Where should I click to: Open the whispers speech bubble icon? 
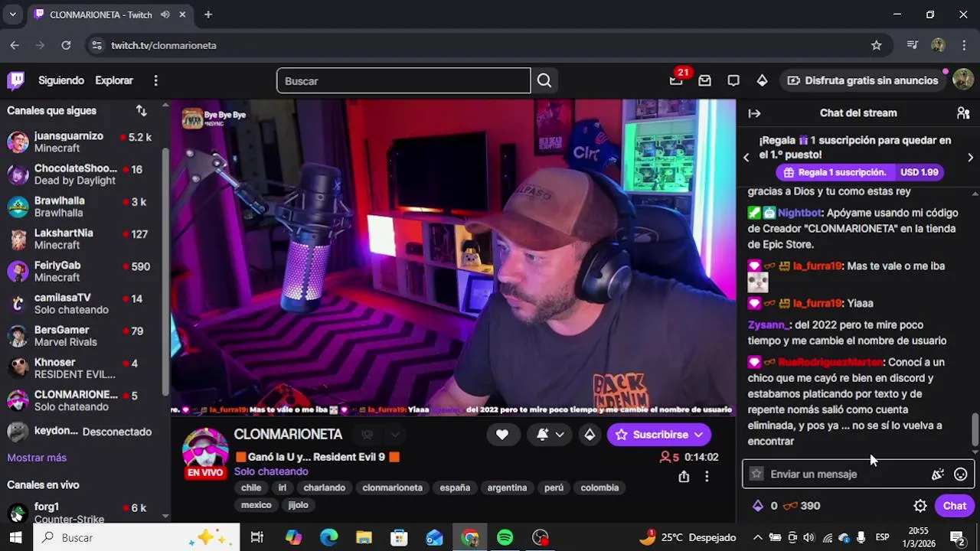click(733, 80)
